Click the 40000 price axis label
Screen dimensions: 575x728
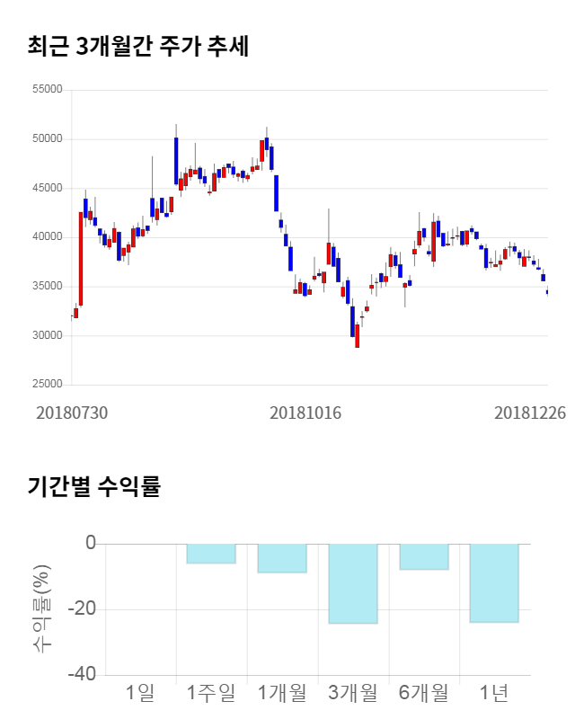46,237
